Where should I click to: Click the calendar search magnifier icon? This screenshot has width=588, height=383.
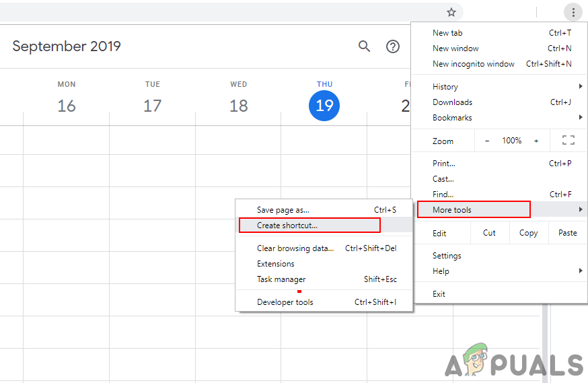tap(364, 46)
